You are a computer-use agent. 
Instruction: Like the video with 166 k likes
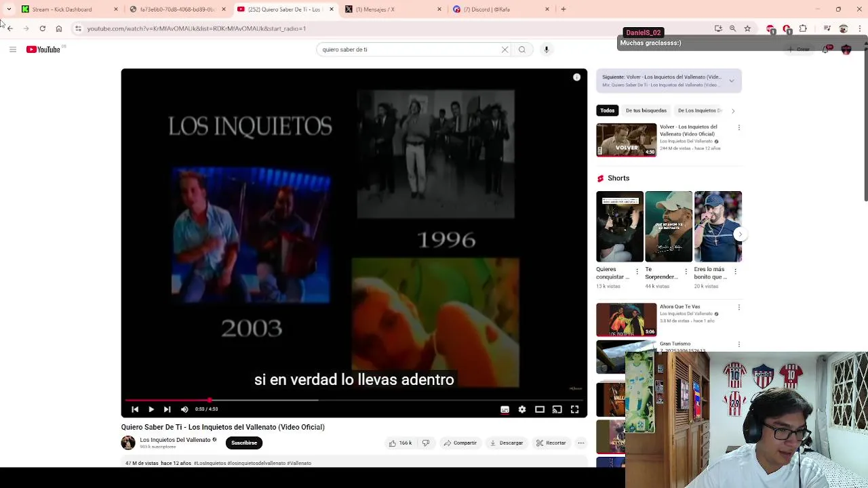click(x=400, y=443)
